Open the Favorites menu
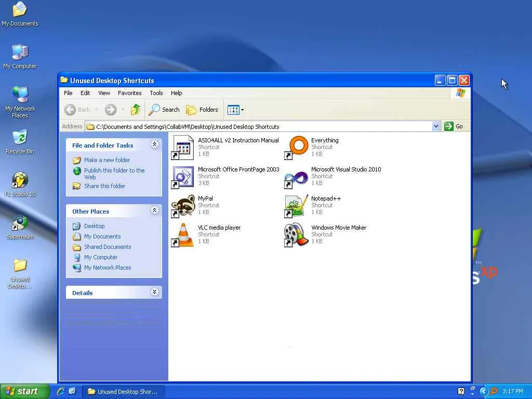The height and width of the screenshot is (399, 532). point(129,93)
